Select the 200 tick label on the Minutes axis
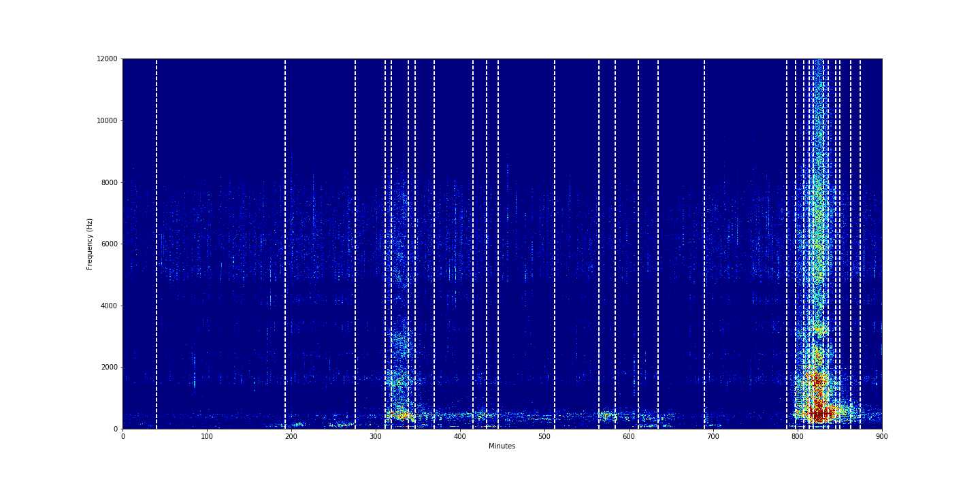 tap(291, 436)
